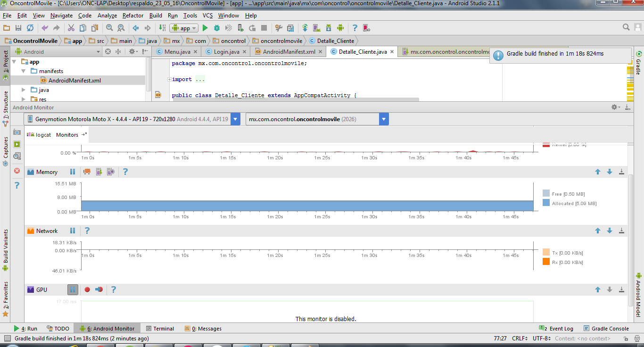
Task: Open the Terminal tool window
Action: [160, 329]
